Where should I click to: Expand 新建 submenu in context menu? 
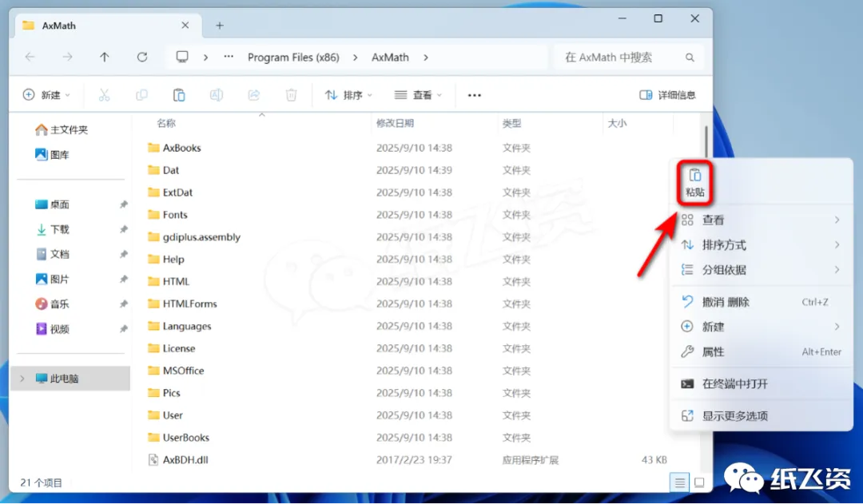click(762, 327)
